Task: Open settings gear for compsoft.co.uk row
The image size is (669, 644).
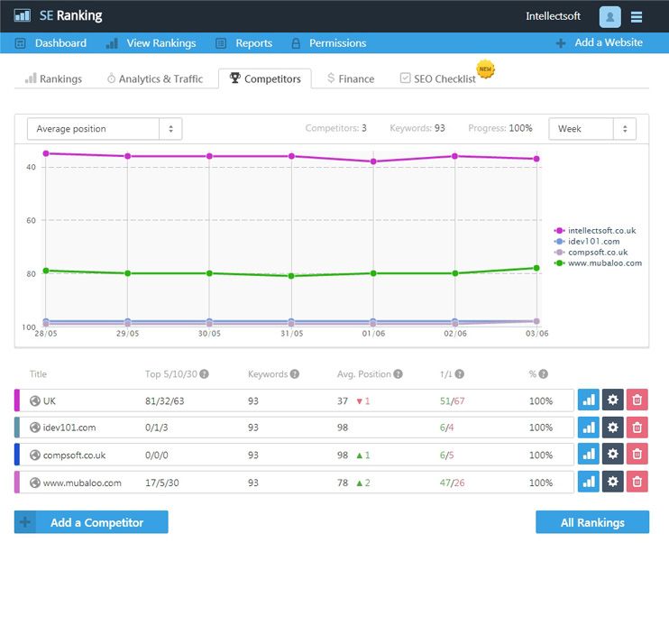Action: 613,454
